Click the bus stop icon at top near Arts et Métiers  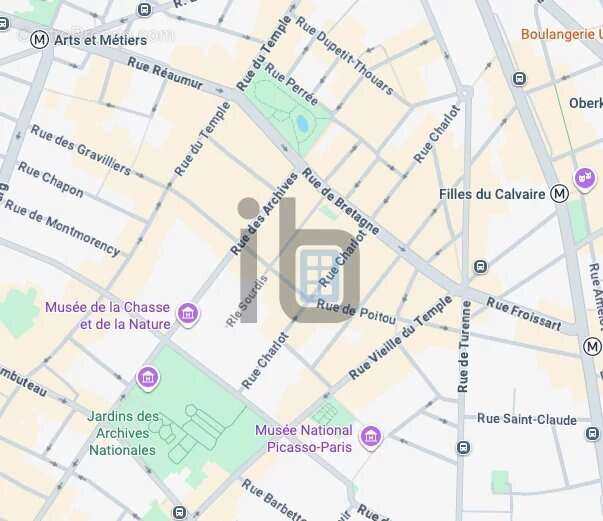click(x=145, y=9)
